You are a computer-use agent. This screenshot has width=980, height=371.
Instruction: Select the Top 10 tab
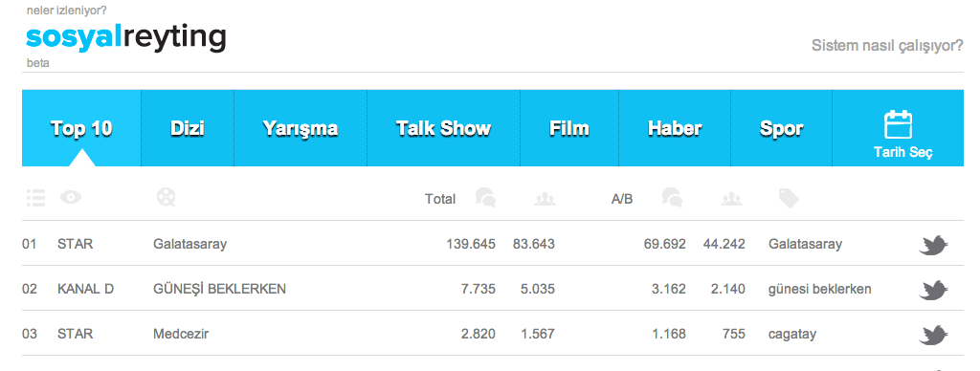pos(81,128)
